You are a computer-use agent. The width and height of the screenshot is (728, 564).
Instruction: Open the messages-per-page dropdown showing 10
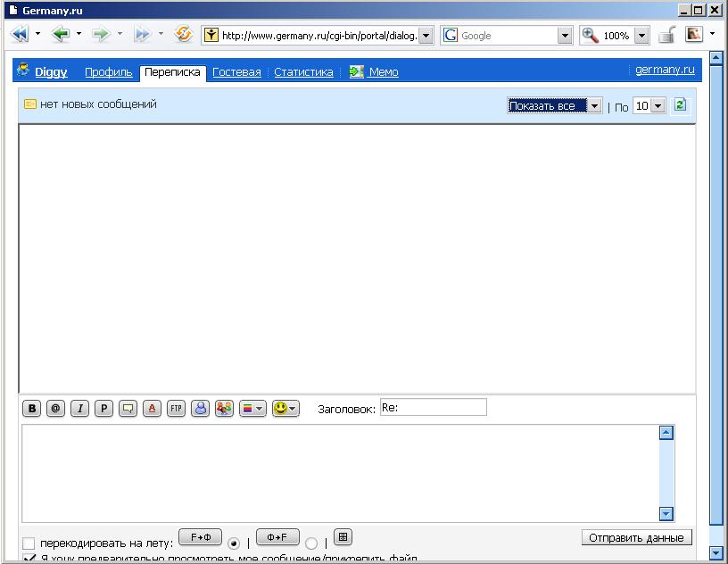tap(649, 105)
